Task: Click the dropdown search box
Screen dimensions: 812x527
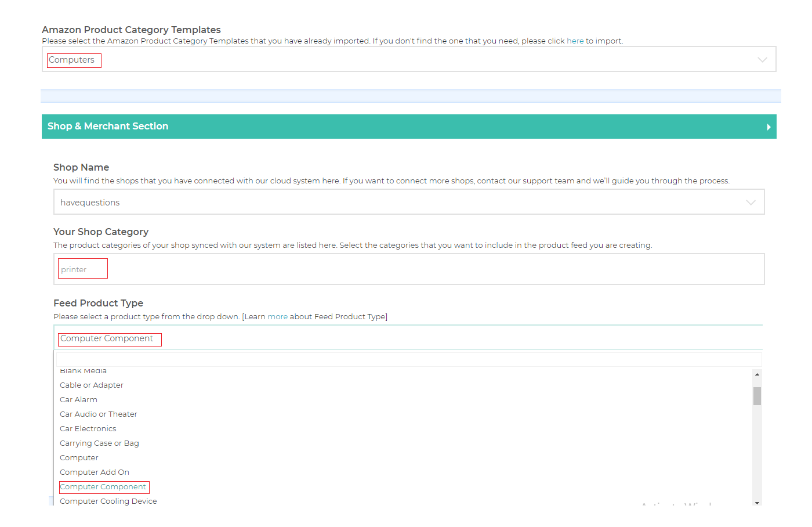Action: 409,359
